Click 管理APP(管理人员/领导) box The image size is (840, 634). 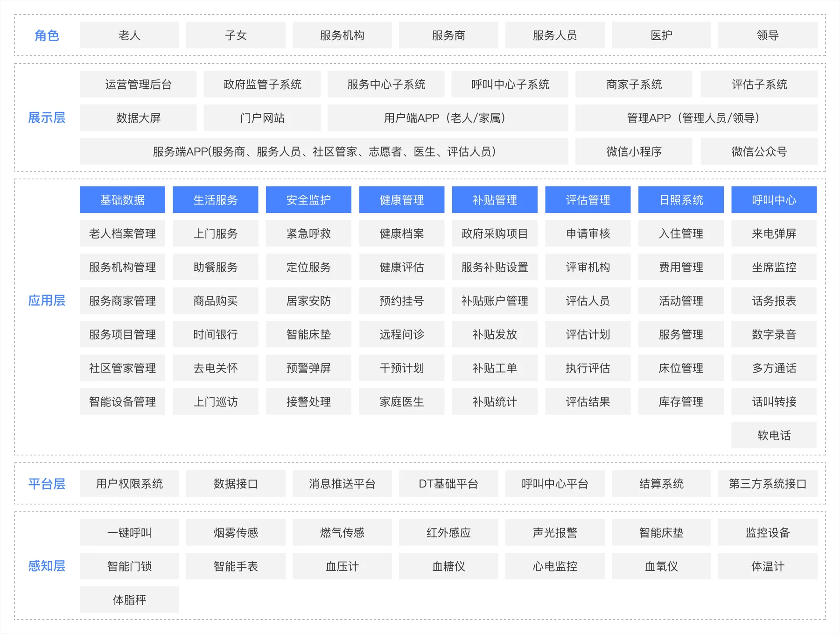coord(696,118)
